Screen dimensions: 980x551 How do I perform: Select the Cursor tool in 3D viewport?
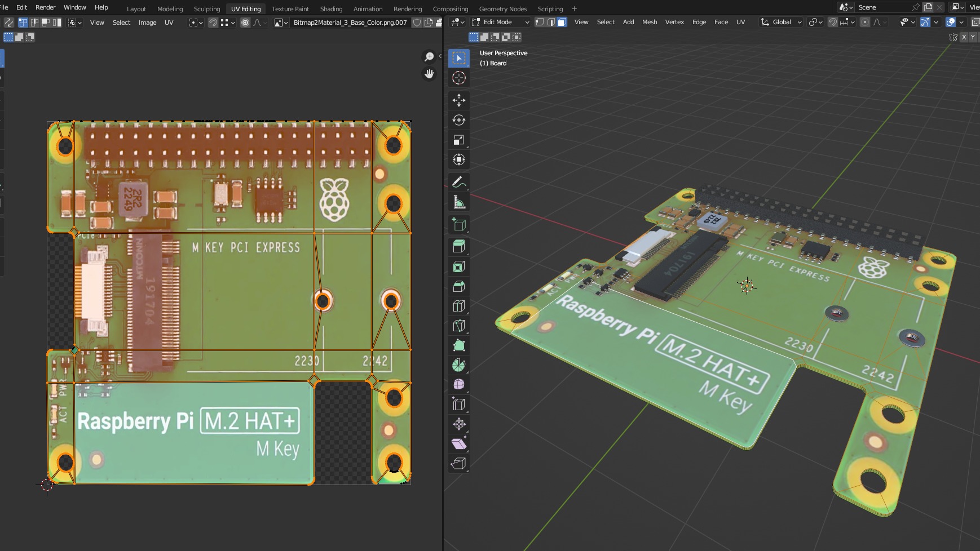point(459,78)
